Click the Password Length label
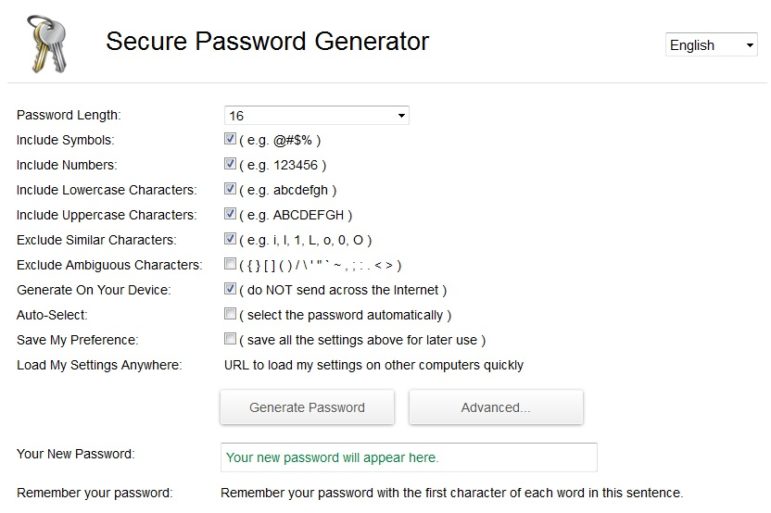771x513 pixels. pyautogui.click(x=68, y=115)
